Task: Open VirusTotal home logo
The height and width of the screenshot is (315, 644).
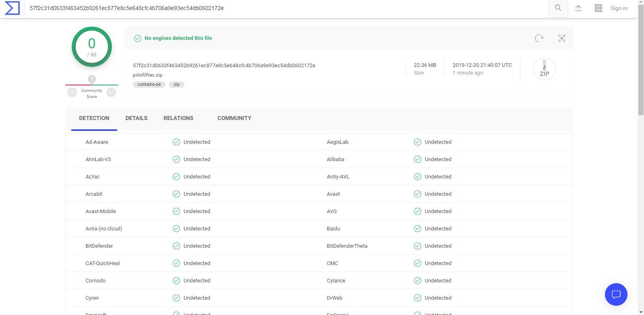Action: click(x=12, y=8)
